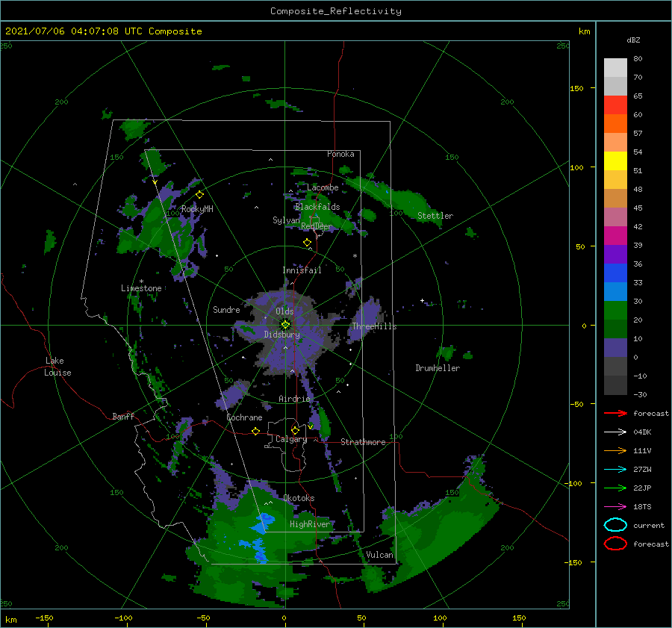Click the bright red band in the dBZ scale
This screenshot has width=672, height=628.
tap(615, 105)
